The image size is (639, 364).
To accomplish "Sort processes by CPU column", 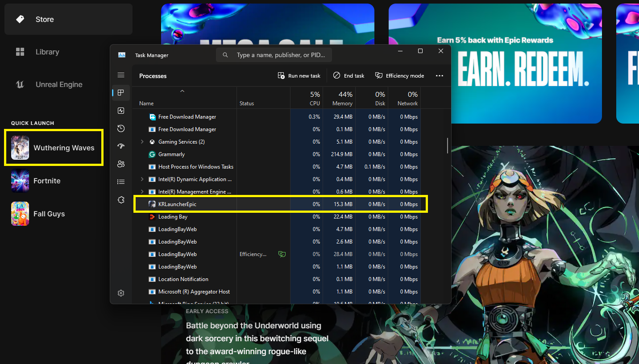I will 307,99.
